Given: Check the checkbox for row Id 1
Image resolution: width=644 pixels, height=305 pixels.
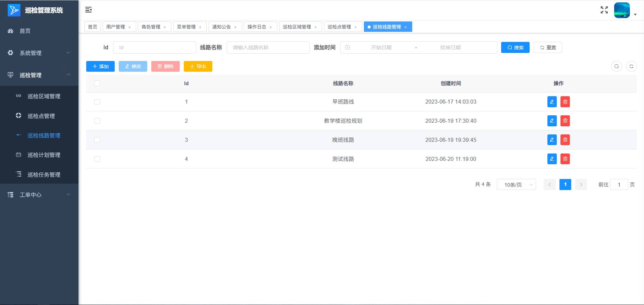Looking at the screenshot, I should (x=97, y=102).
